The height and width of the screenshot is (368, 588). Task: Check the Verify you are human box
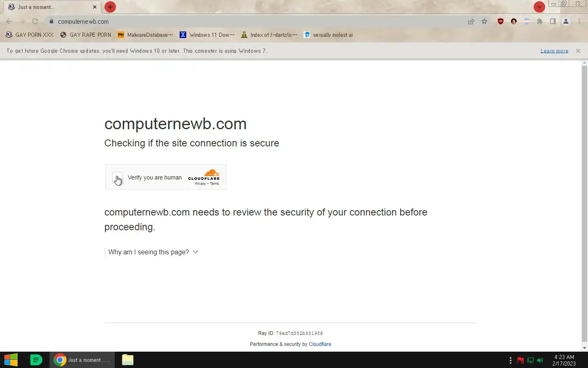click(118, 178)
